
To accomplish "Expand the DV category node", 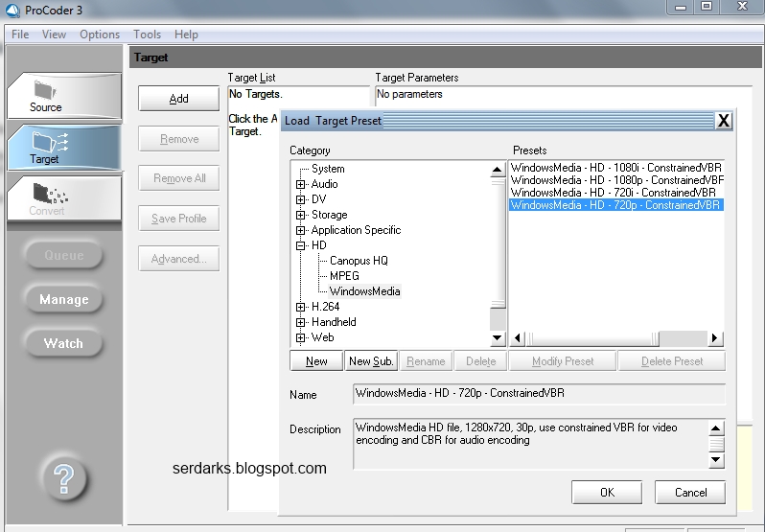I will pos(301,199).
